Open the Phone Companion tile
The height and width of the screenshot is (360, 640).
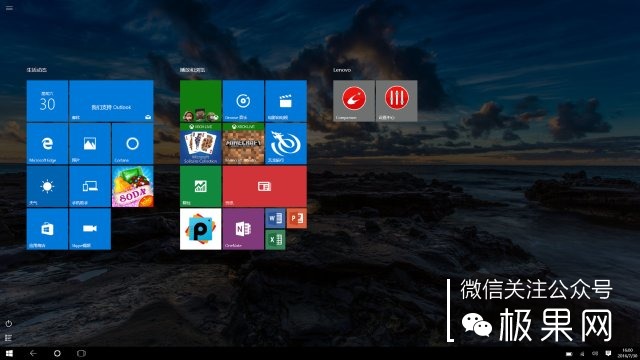[x=90, y=187]
